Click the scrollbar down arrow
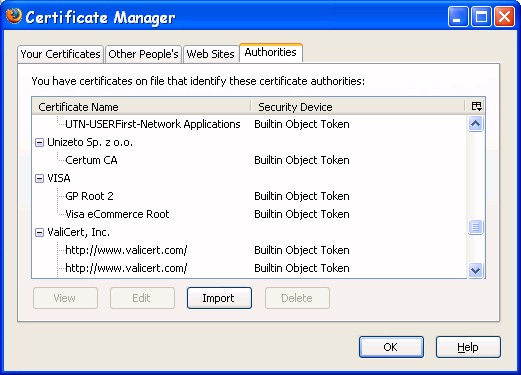Screen dimensions: 521x375 pyautogui.click(x=476, y=270)
